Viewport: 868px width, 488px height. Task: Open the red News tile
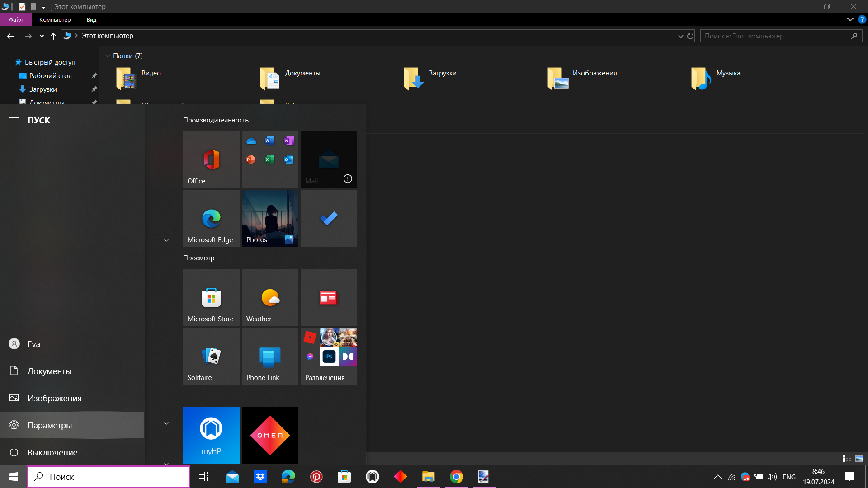point(329,297)
